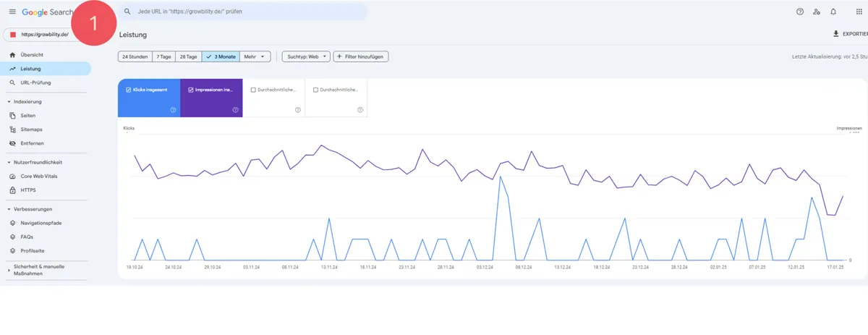The width and height of the screenshot is (868, 335).
Task: Click the Leistung page heading
Action: tap(133, 35)
